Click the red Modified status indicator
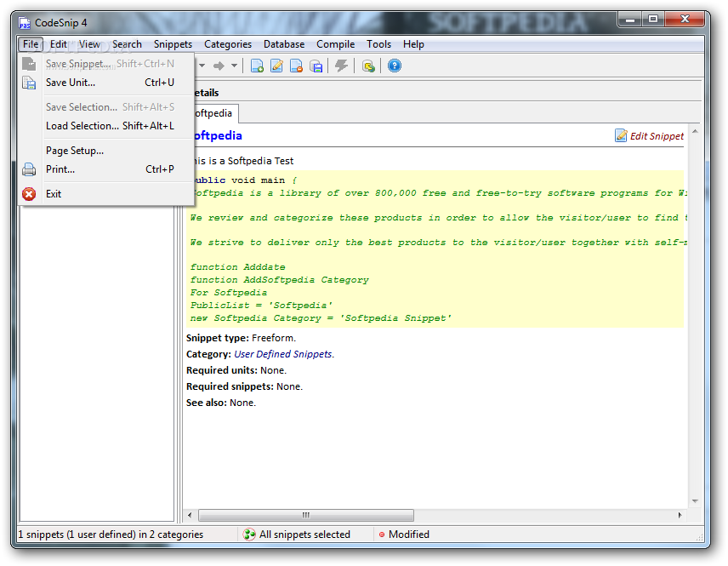The width and height of the screenshot is (728, 566). tap(382, 535)
